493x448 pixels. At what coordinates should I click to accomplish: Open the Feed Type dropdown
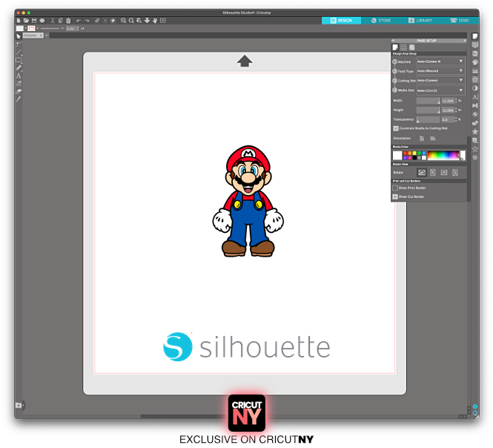click(440, 70)
